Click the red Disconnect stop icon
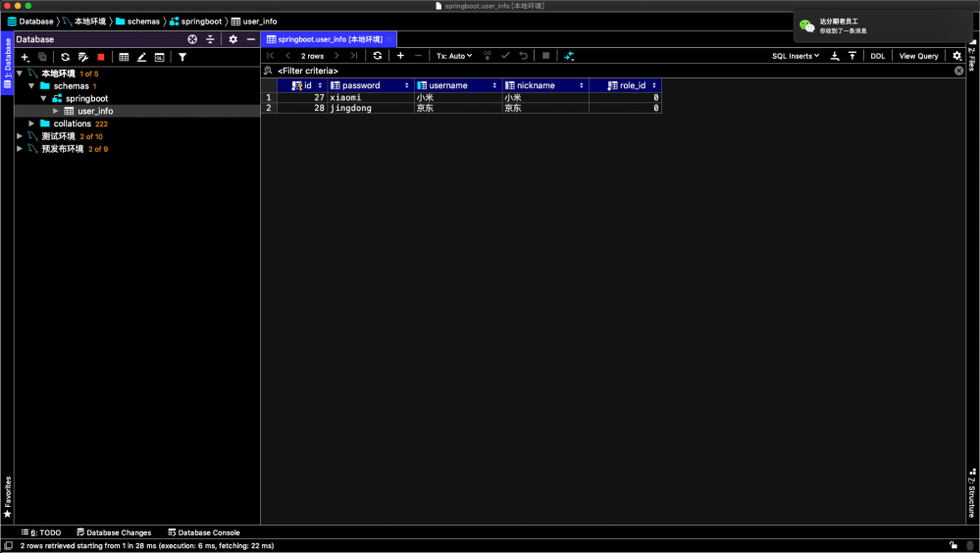The image size is (980, 553). 101,57
